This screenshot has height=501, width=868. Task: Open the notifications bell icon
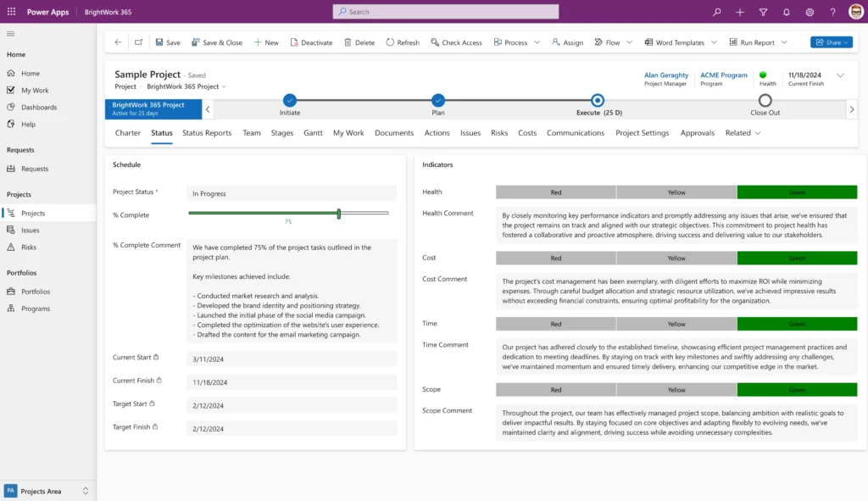[x=787, y=12]
